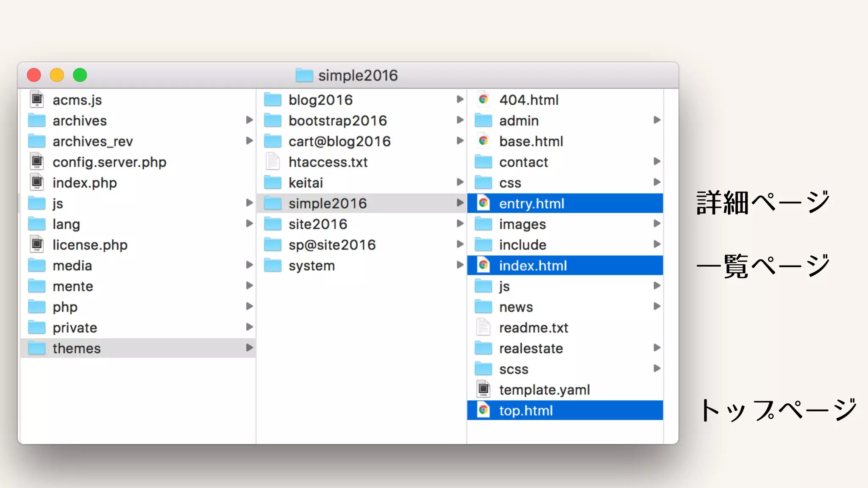Expand the bootstrap2016 folder arrow

click(x=460, y=120)
